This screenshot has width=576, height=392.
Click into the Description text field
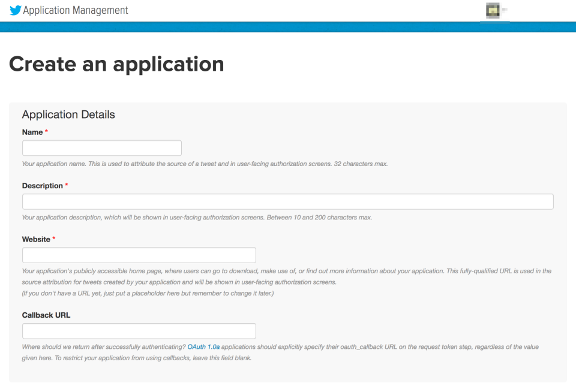pos(287,201)
